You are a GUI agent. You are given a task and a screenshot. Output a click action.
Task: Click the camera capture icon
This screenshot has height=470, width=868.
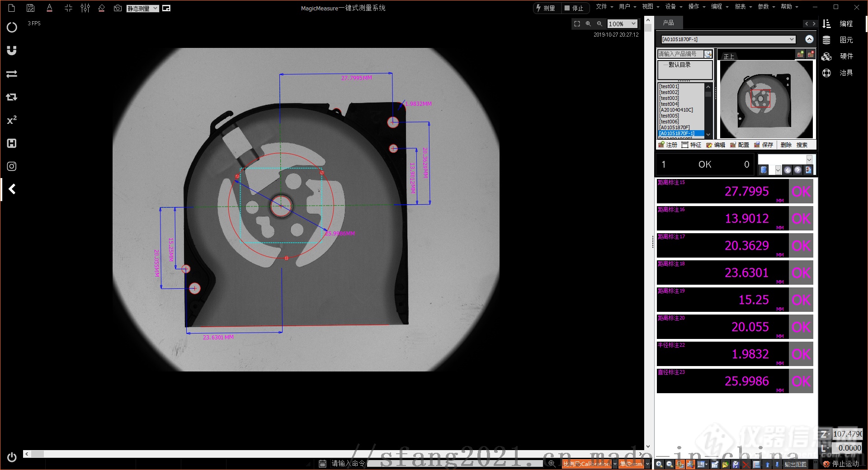tap(118, 8)
